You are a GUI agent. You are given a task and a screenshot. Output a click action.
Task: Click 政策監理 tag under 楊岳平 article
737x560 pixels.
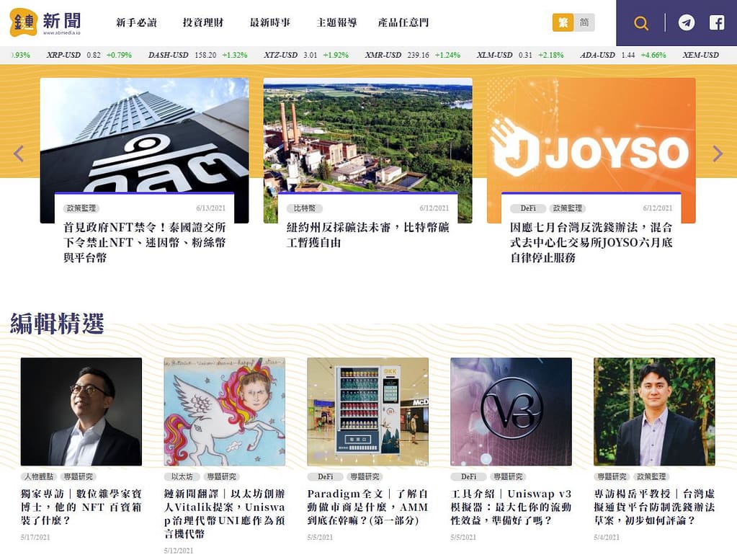pyautogui.click(x=651, y=477)
